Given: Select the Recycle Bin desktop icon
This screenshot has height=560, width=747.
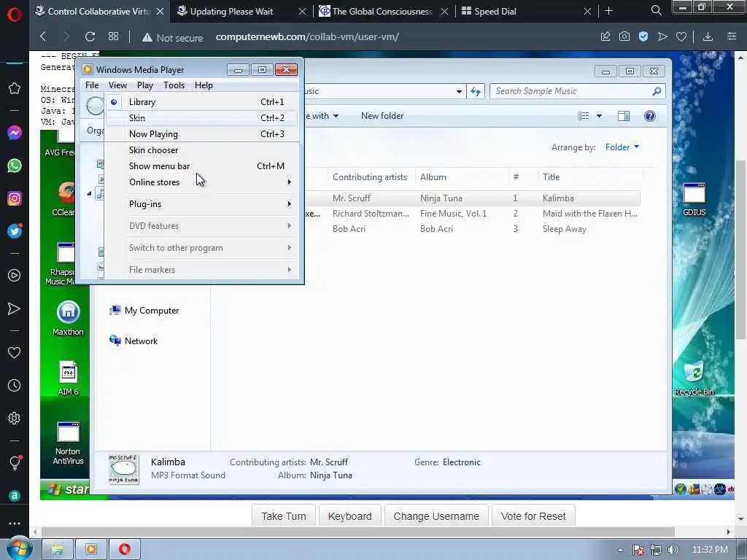Looking at the screenshot, I should (x=694, y=379).
